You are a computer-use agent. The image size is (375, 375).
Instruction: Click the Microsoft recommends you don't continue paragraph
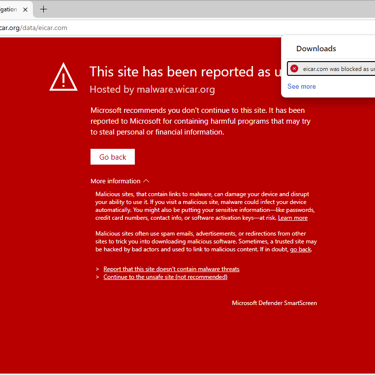click(x=200, y=121)
